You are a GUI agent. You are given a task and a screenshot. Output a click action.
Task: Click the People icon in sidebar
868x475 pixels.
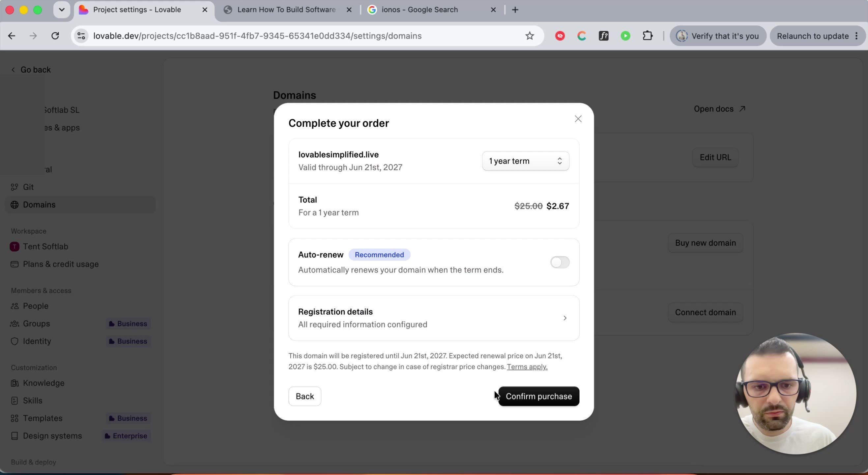pos(14,306)
